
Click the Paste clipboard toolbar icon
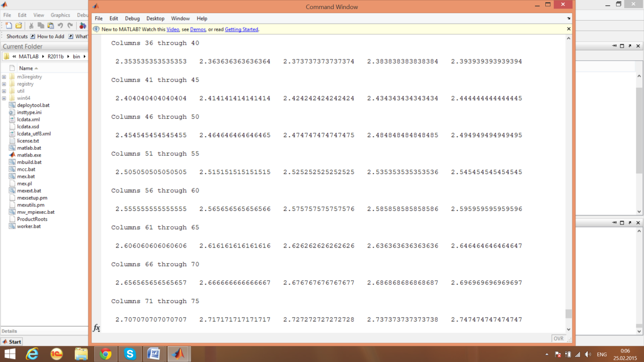tap(50, 26)
